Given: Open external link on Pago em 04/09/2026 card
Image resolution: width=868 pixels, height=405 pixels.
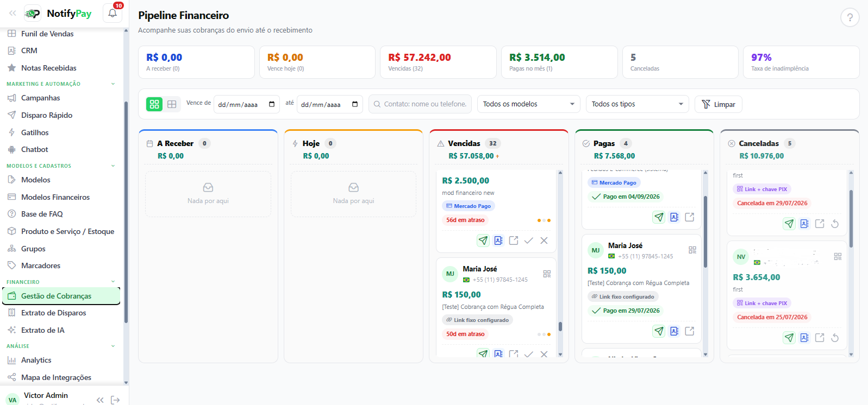Looking at the screenshot, I should coord(690,217).
